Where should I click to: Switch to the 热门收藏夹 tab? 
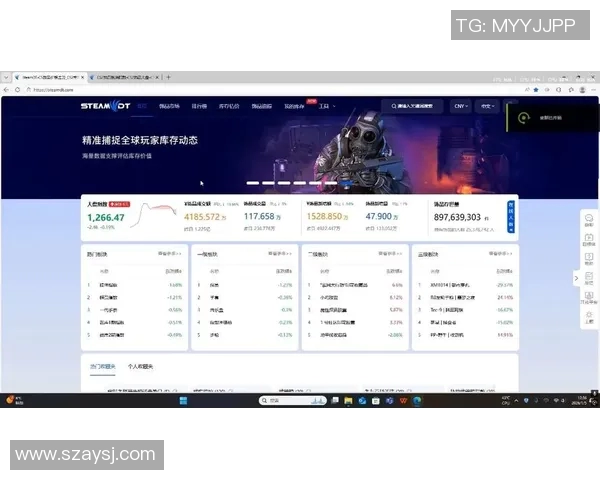click(x=103, y=366)
